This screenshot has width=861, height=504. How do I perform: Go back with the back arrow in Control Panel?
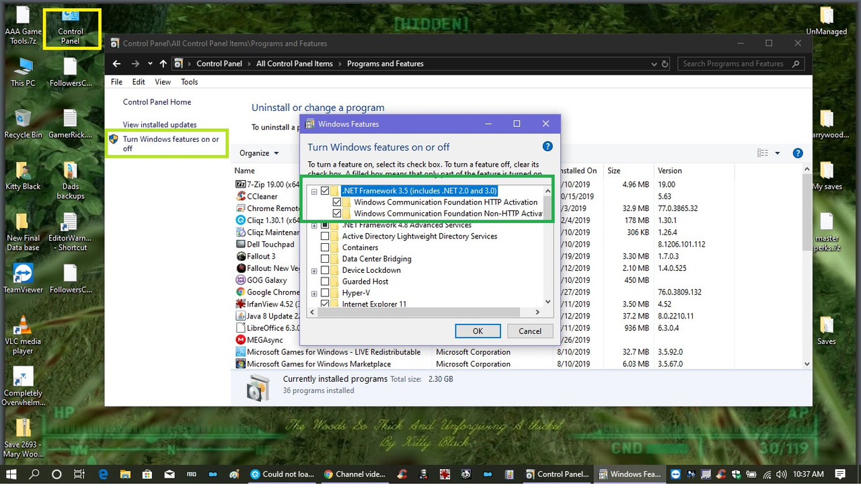pos(116,64)
